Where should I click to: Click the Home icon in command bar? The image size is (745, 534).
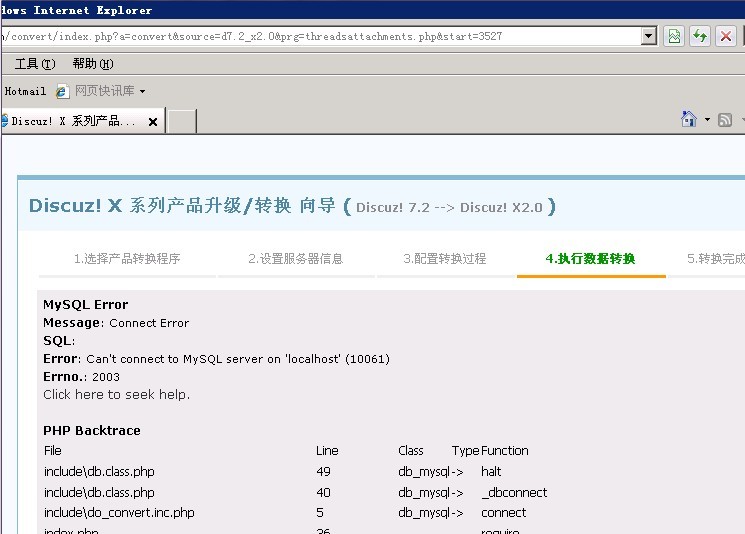688,119
